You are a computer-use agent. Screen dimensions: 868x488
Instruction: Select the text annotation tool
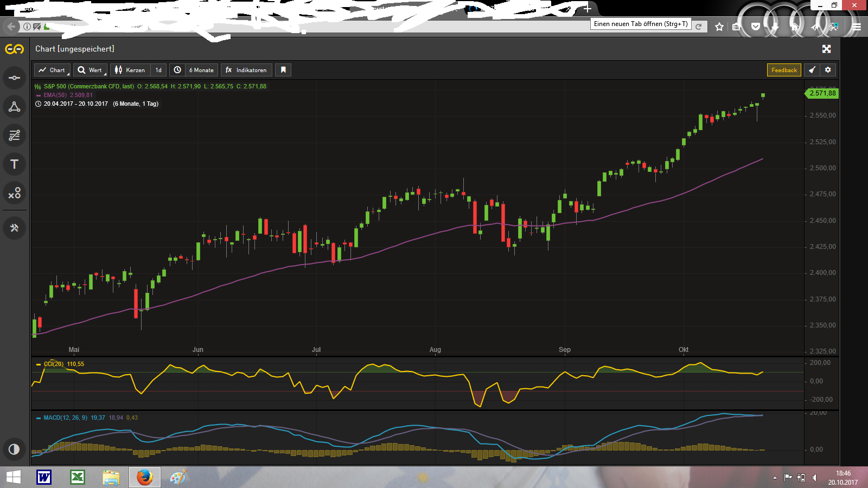pos(15,164)
